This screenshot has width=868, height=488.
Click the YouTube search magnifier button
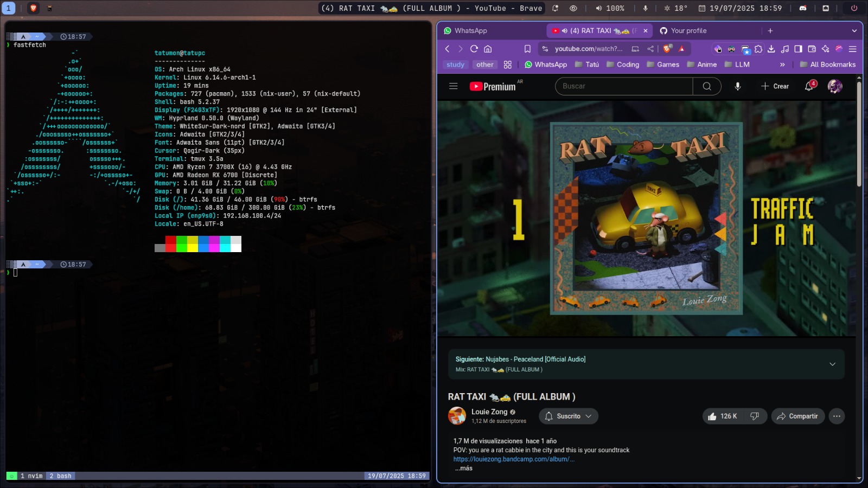point(707,86)
